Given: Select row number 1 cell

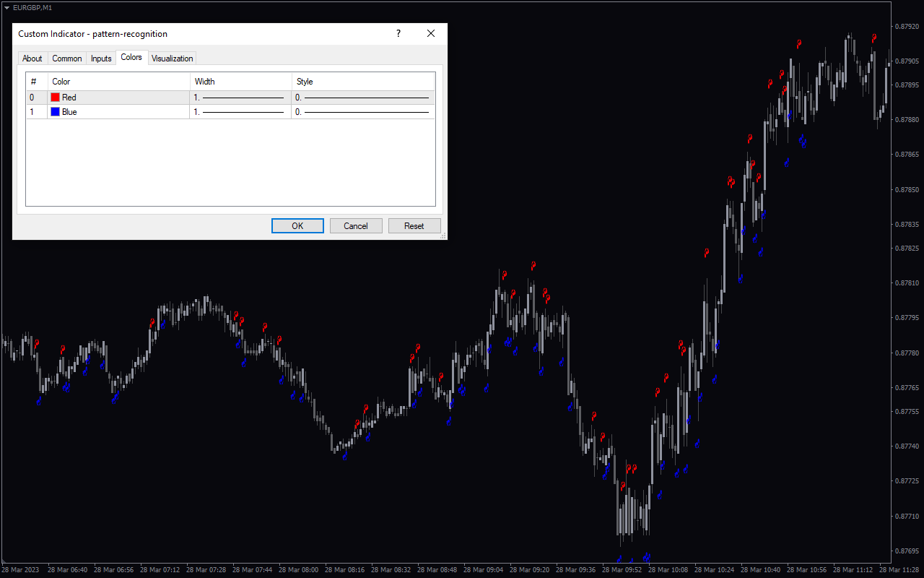Looking at the screenshot, I should pyautogui.click(x=37, y=112).
